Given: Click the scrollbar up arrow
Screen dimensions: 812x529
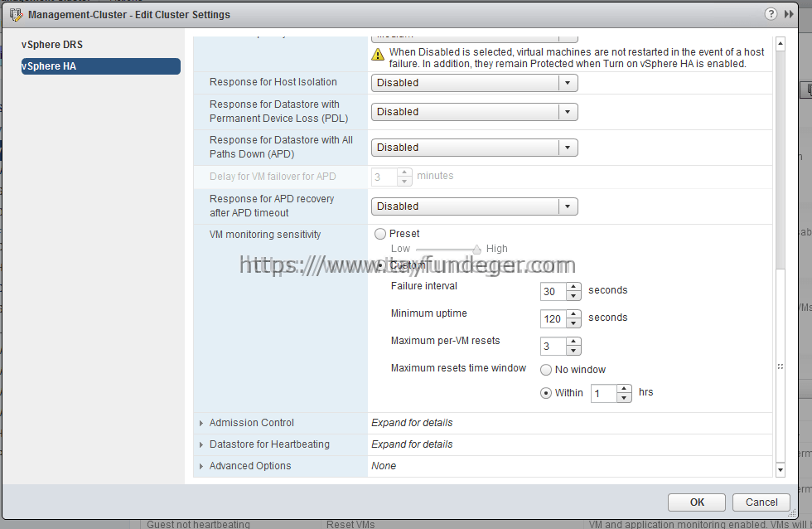Looking at the screenshot, I should click(x=781, y=45).
